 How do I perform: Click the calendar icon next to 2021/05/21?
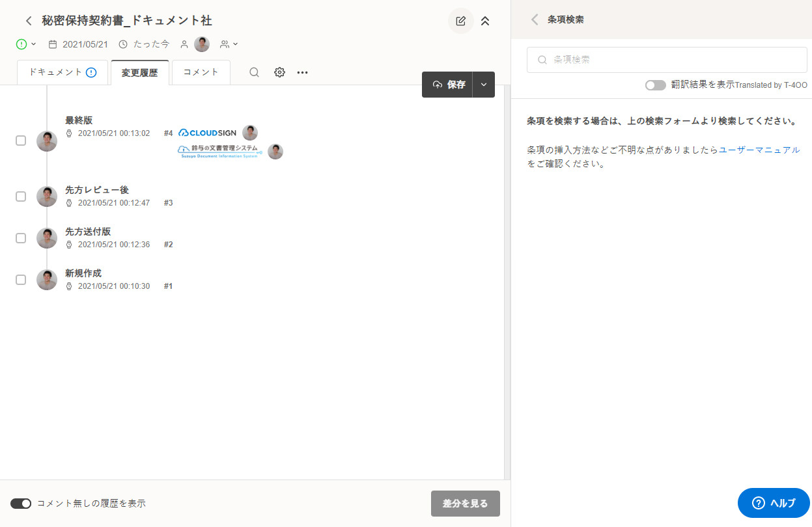point(52,44)
